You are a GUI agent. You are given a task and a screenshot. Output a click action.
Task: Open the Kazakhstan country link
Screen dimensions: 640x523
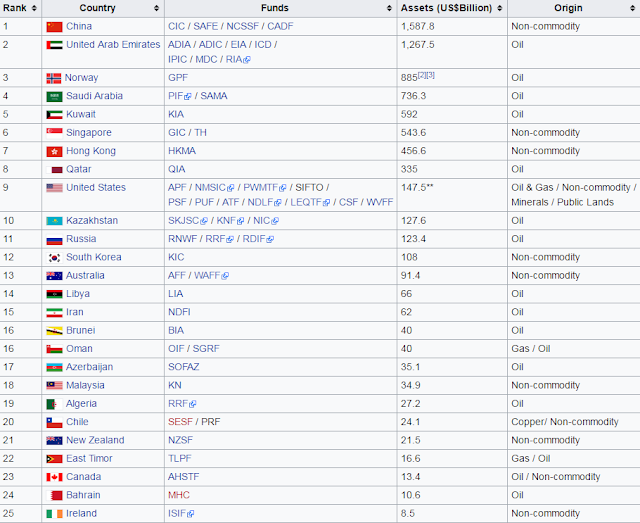click(x=92, y=221)
